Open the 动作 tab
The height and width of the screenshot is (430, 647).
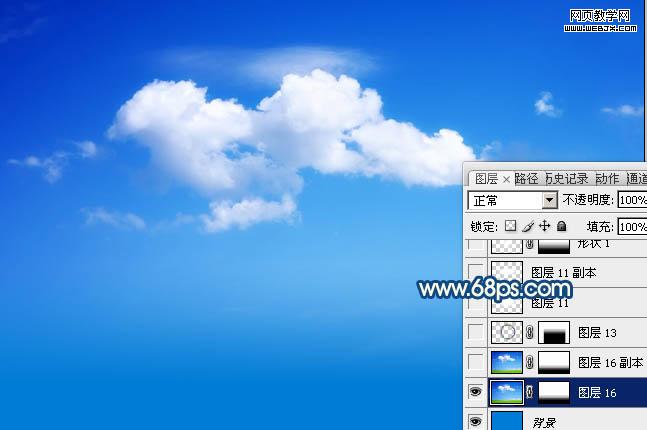(607, 179)
